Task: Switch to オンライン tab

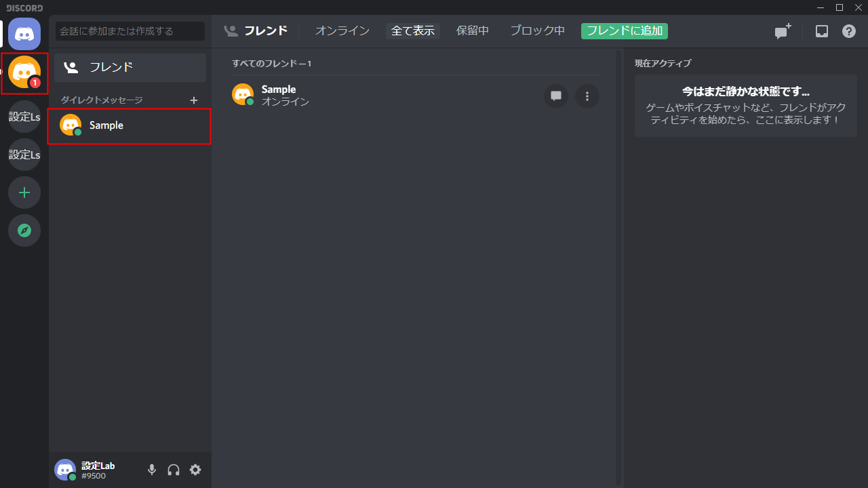Action: coord(342,31)
